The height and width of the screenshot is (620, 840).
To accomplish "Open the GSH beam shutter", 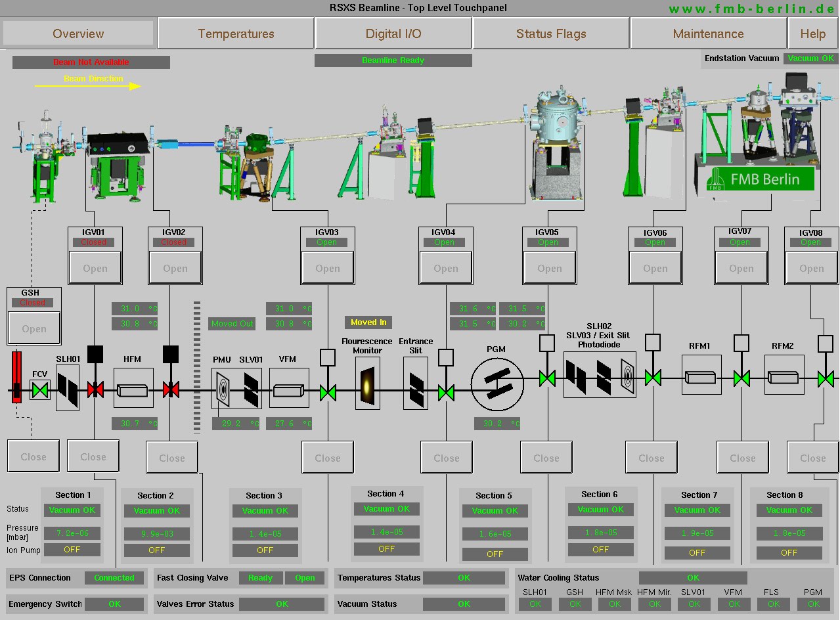I will pyautogui.click(x=33, y=328).
